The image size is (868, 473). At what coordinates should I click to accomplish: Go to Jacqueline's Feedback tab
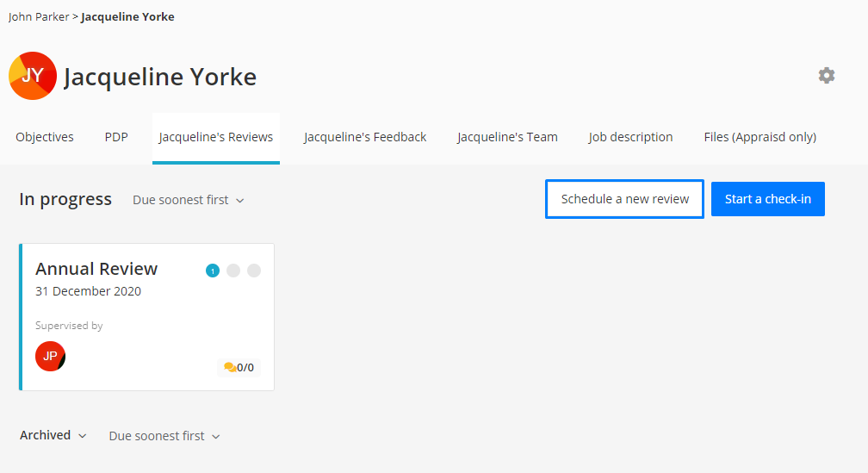[365, 137]
